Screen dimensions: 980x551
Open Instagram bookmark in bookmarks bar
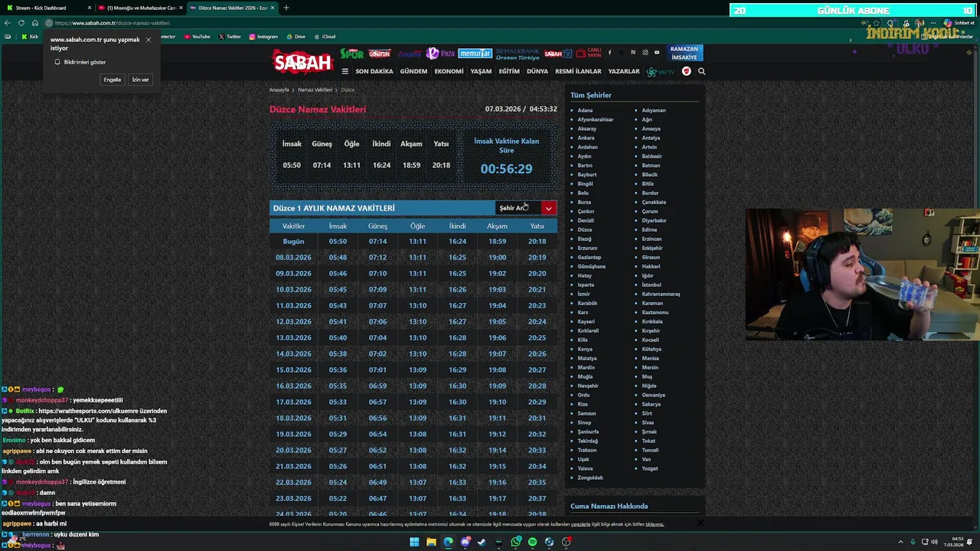(x=263, y=37)
